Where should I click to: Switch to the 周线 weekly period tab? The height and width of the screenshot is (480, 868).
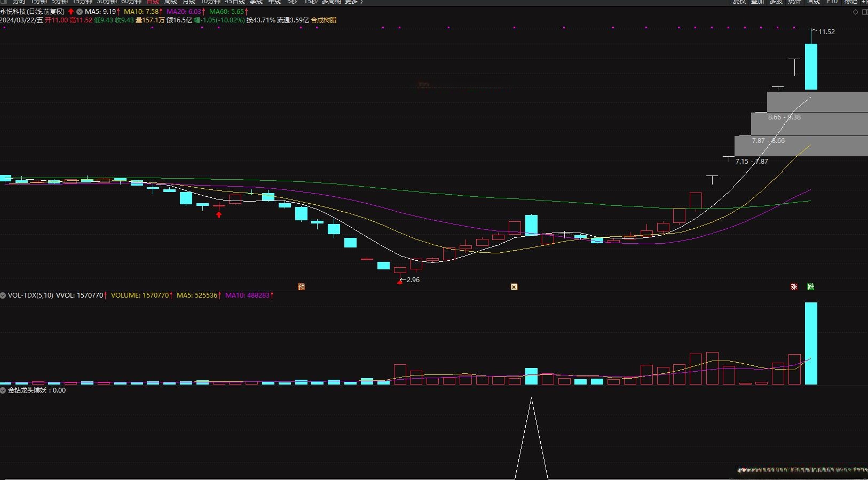coord(171,2)
